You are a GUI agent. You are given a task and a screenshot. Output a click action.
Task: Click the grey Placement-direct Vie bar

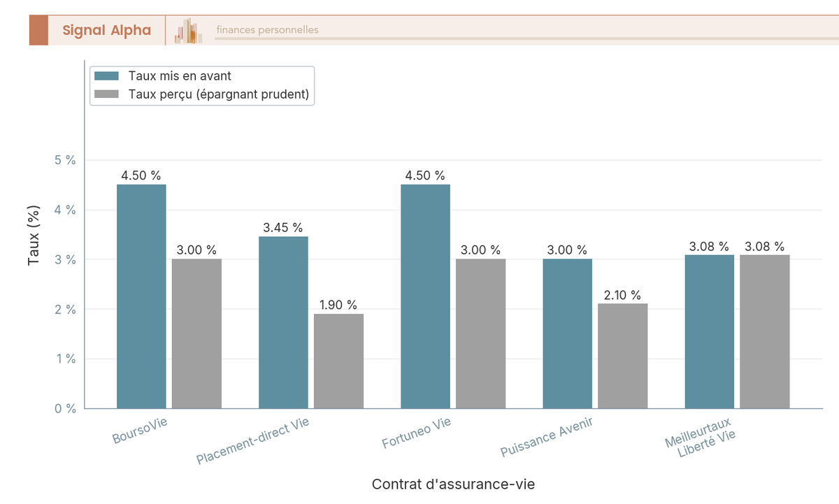(x=338, y=361)
